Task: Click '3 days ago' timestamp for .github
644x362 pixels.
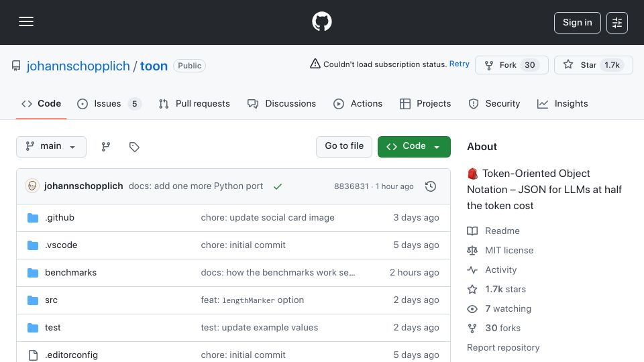Action: pos(416,217)
